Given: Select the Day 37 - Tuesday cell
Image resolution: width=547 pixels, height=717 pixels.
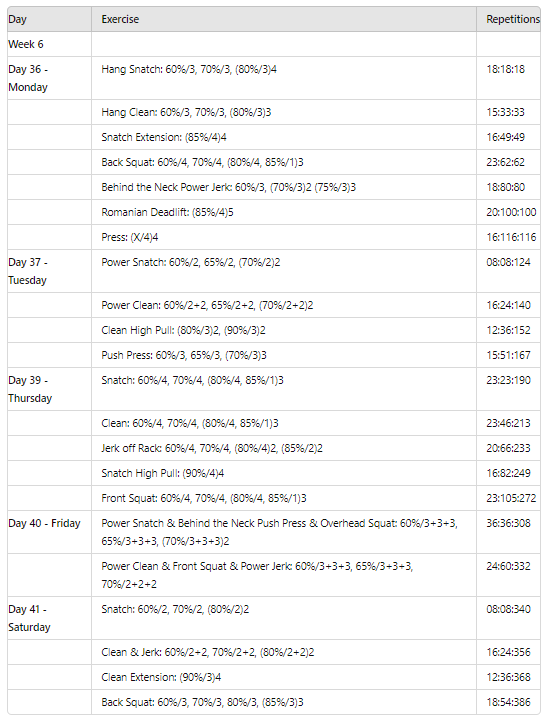Looking at the screenshot, I should point(49,271).
